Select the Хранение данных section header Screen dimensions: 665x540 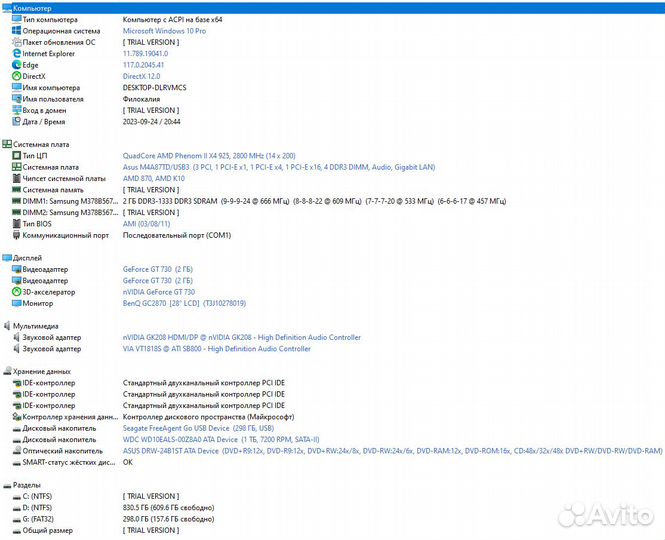[42, 371]
